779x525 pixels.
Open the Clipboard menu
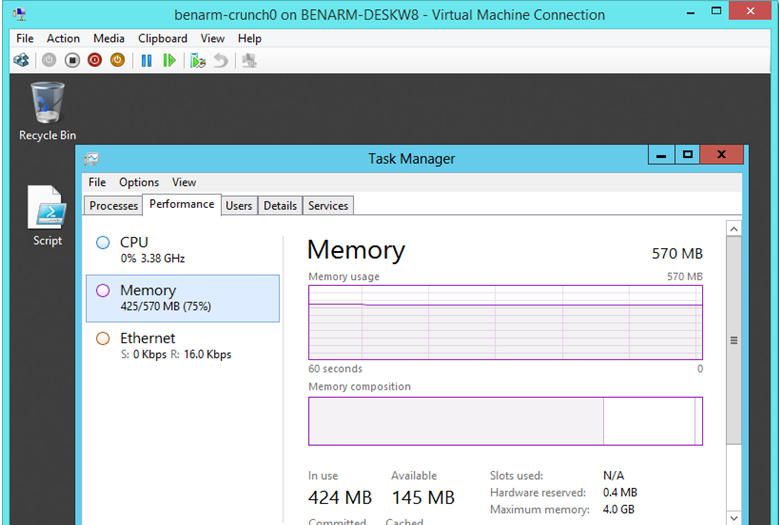(162, 38)
